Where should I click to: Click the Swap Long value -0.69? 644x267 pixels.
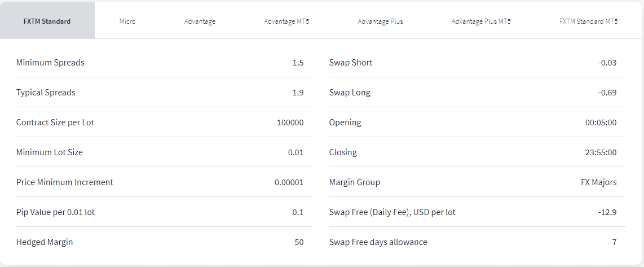[607, 93]
